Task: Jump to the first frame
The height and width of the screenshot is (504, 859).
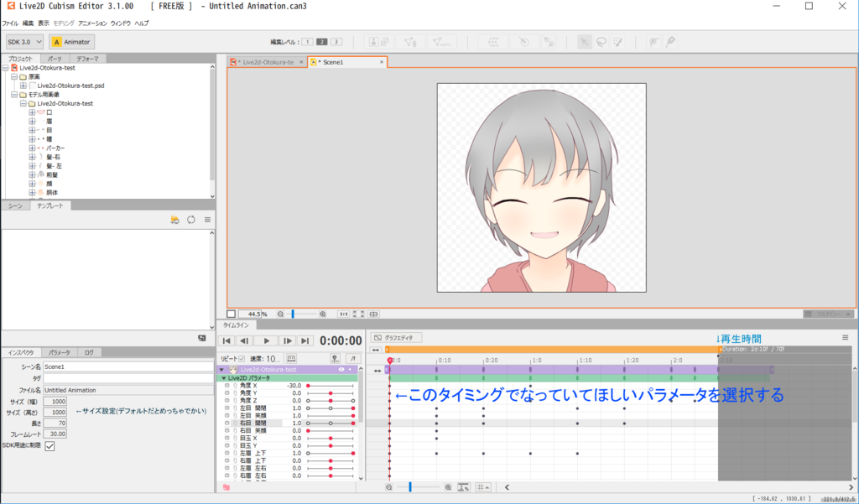Action: [x=226, y=340]
